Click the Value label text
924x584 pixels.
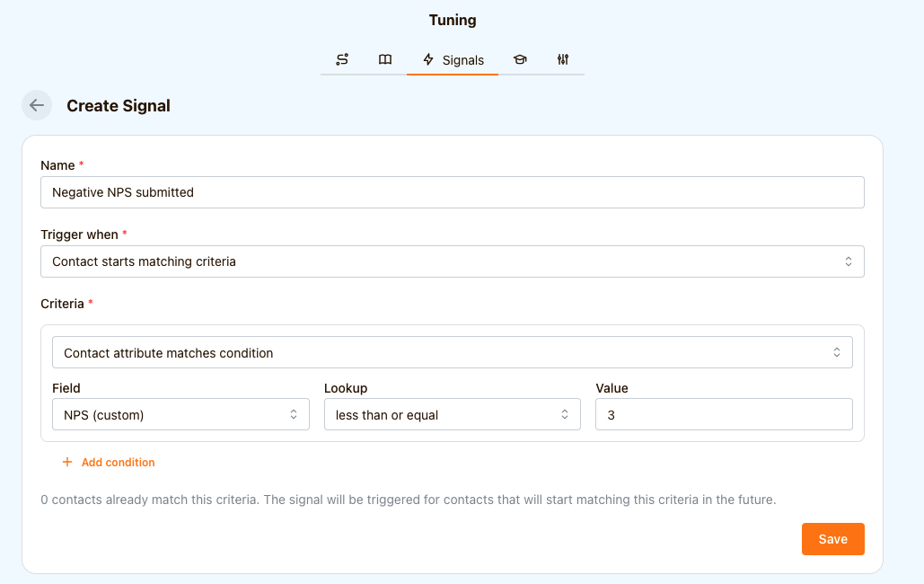(612, 388)
